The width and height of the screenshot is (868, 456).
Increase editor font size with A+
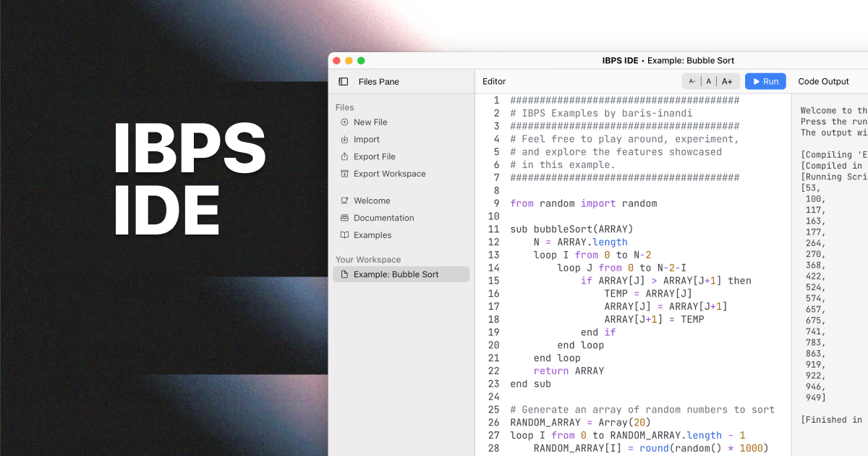pos(727,82)
